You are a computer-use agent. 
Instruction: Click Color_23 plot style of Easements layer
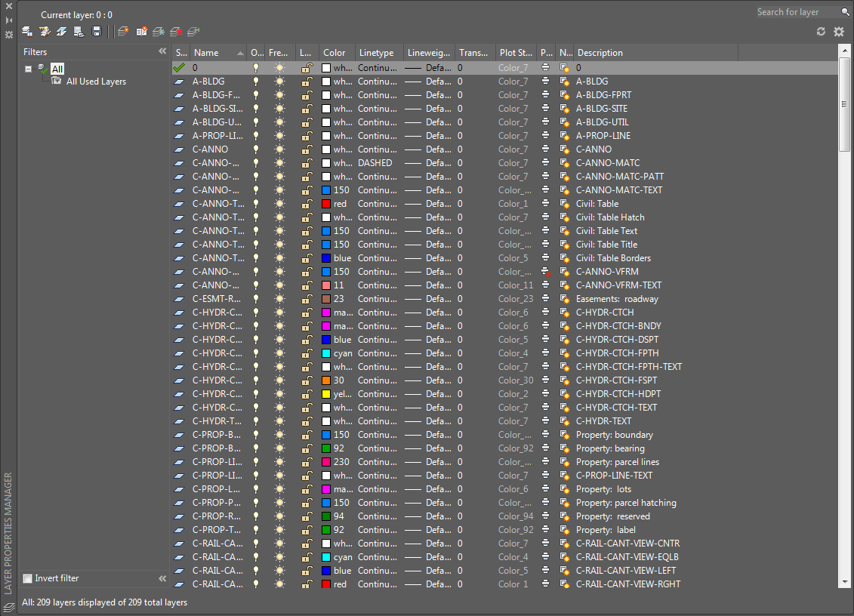coord(516,299)
